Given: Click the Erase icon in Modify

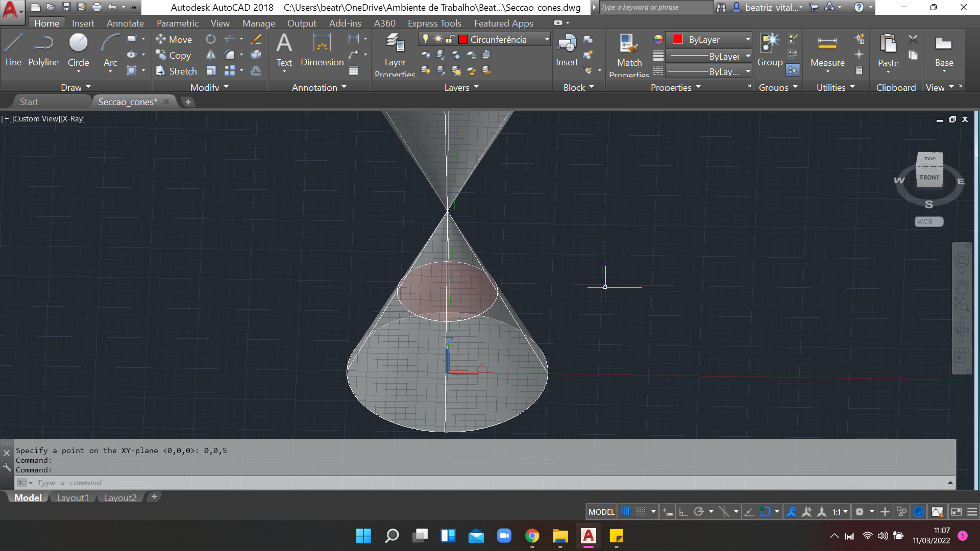Looking at the screenshot, I should (x=256, y=39).
